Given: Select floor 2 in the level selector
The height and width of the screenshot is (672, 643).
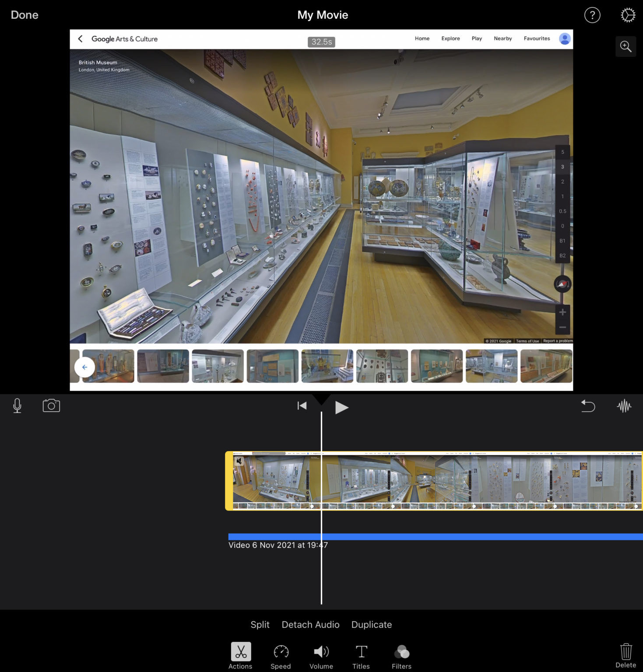Looking at the screenshot, I should click(x=562, y=181).
